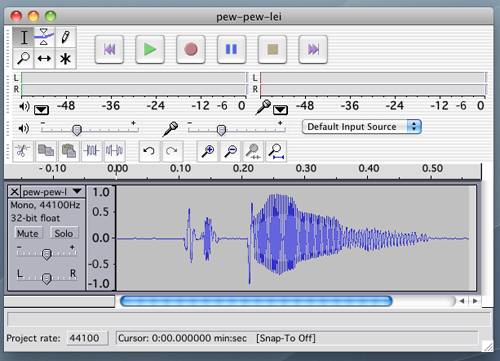Pause playback with the Pause button
Viewport: 500px width, 361px height.
(x=232, y=49)
